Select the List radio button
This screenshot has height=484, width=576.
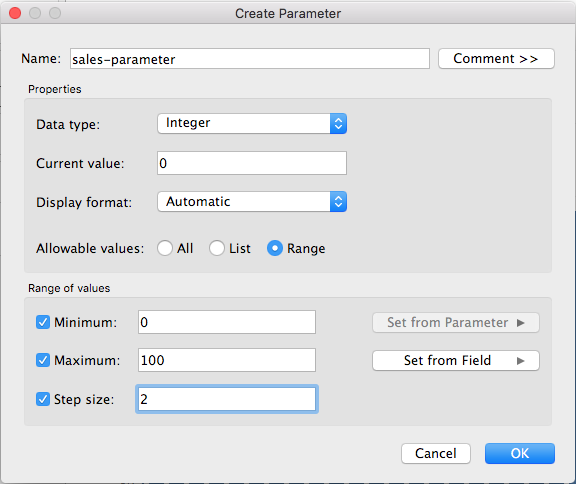coord(217,248)
